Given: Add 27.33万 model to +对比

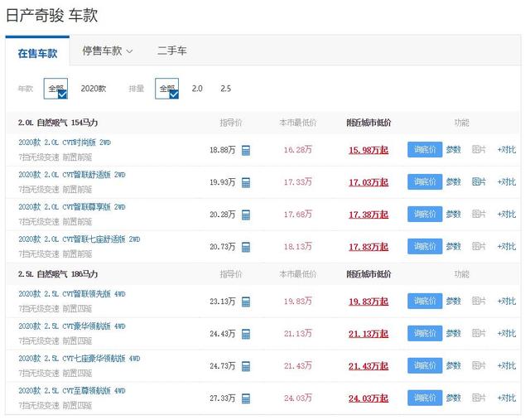Looking at the screenshot, I should pyautogui.click(x=506, y=398).
